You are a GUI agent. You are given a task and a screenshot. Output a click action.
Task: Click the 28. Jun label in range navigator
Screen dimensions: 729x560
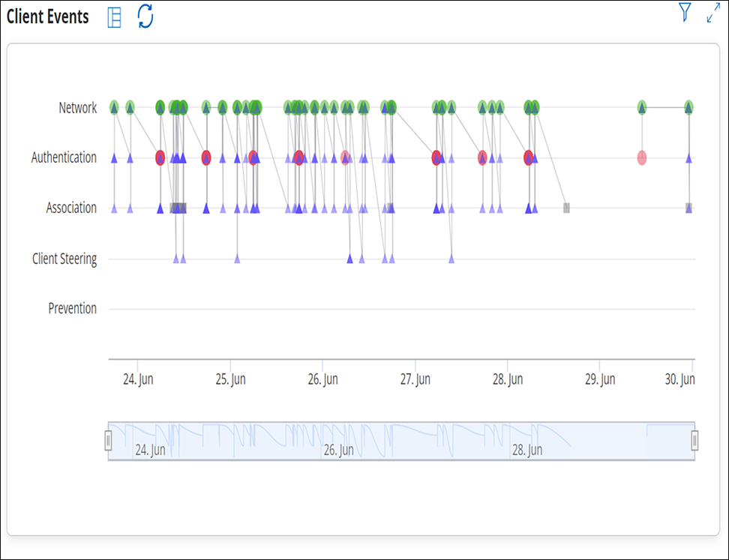527,450
